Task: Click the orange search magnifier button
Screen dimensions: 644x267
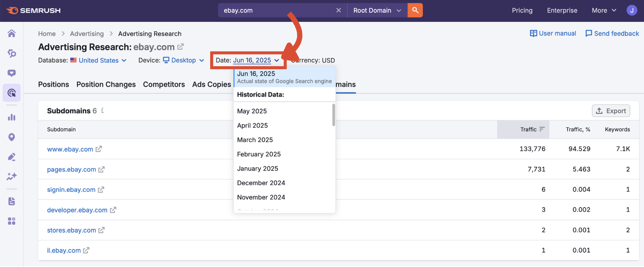Action: (415, 10)
